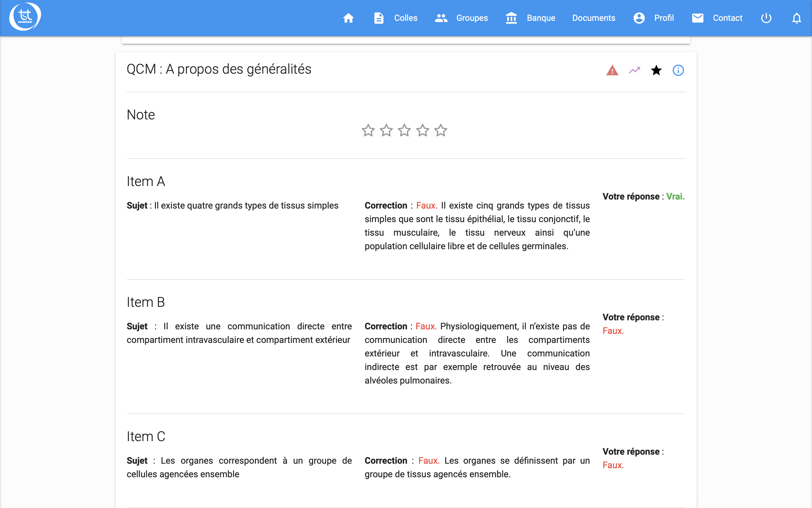This screenshot has width=812, height=508.
Task: Click the Item B "Correction" label
Action: click(x=386, y=326)
